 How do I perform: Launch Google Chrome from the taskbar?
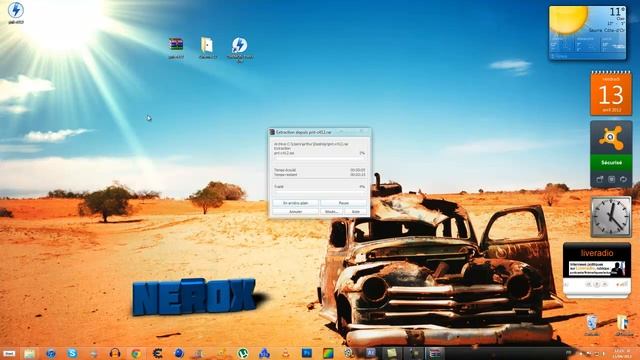click(136, 353)
